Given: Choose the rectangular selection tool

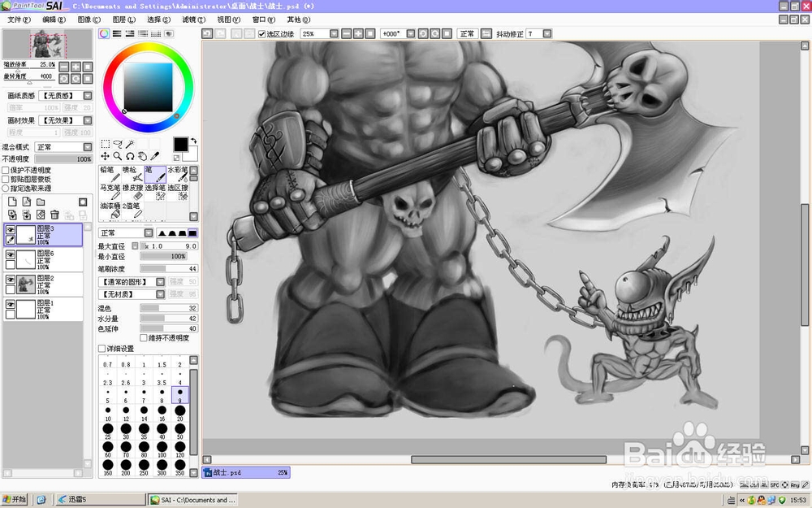Looking at the screenshot, I should pos(105,144).
